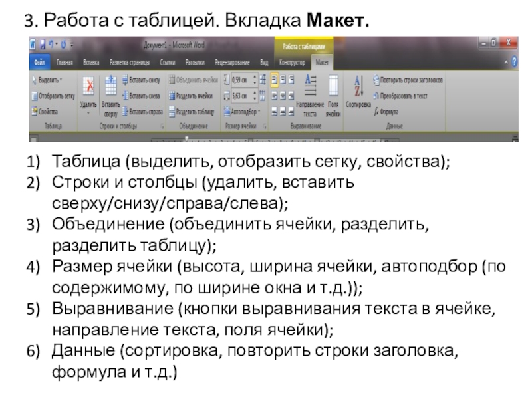Click Вставить слева
This screenshot has width=532, height=399.
141,96
